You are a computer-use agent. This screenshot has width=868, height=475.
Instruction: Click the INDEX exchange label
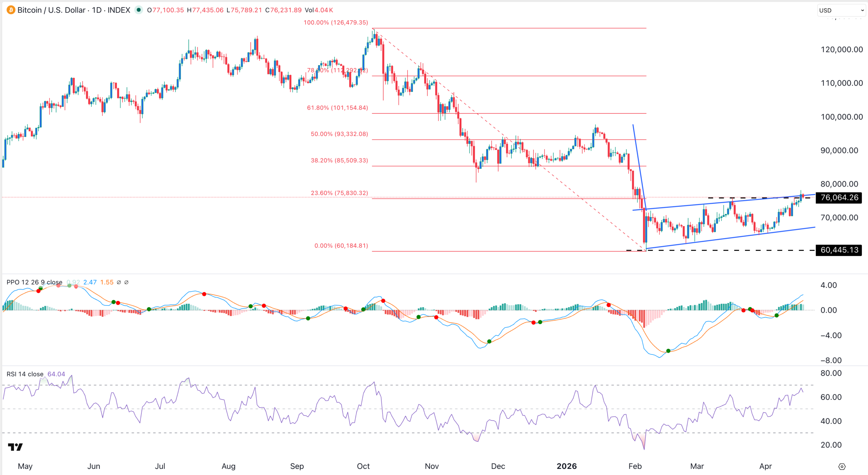coord(119,10)
